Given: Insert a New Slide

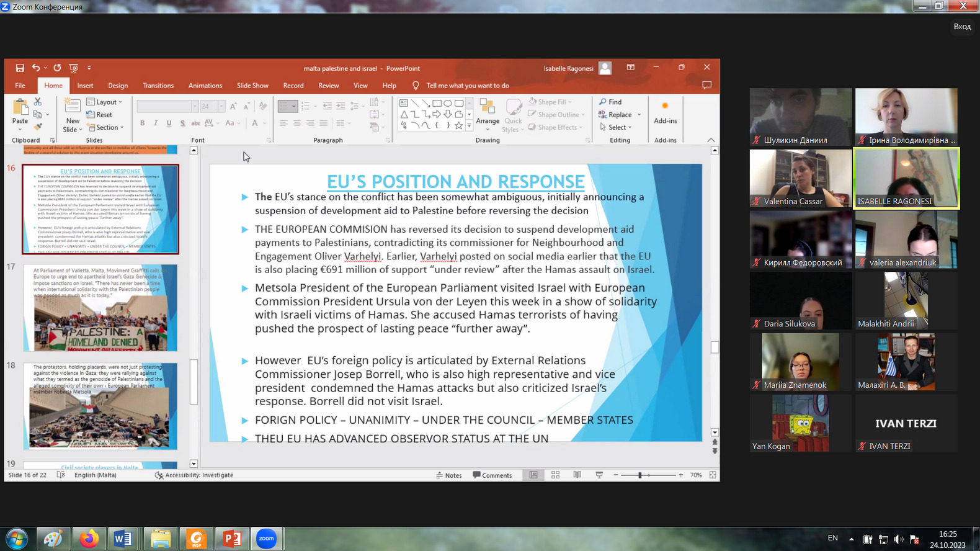Looking at the screenshot, I should tap(73, 115).
